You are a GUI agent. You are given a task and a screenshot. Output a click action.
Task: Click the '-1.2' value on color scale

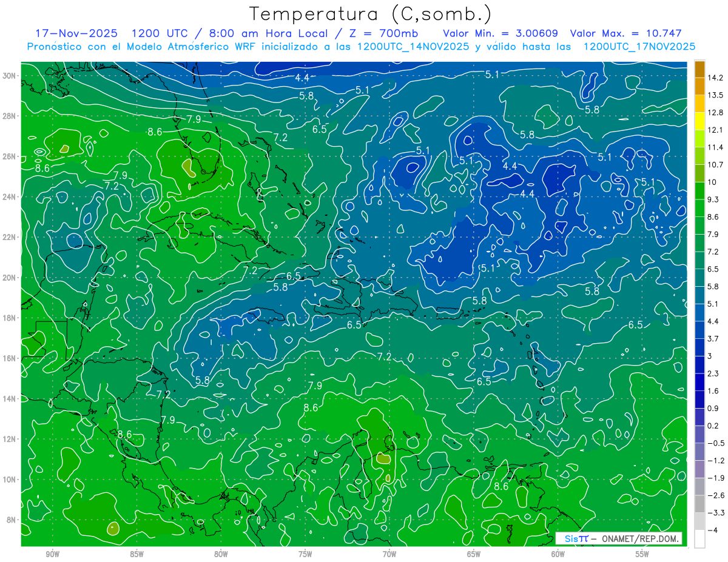pos(716,461)
